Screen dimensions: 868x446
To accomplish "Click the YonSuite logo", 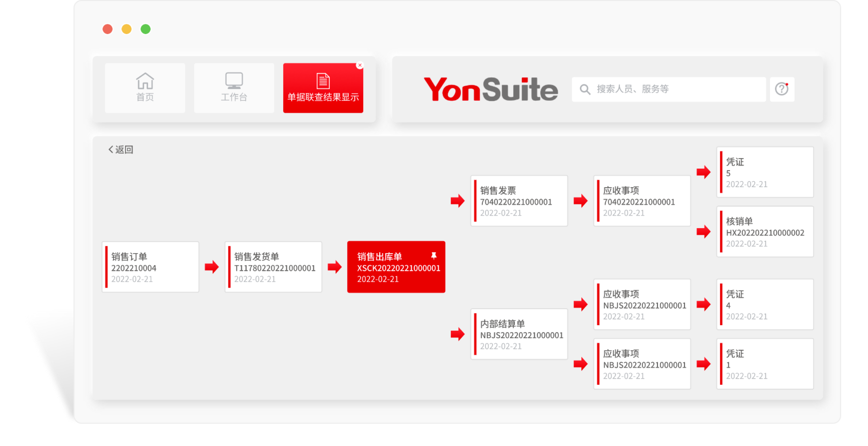I will pyautogui.click(x=491, y=89).
